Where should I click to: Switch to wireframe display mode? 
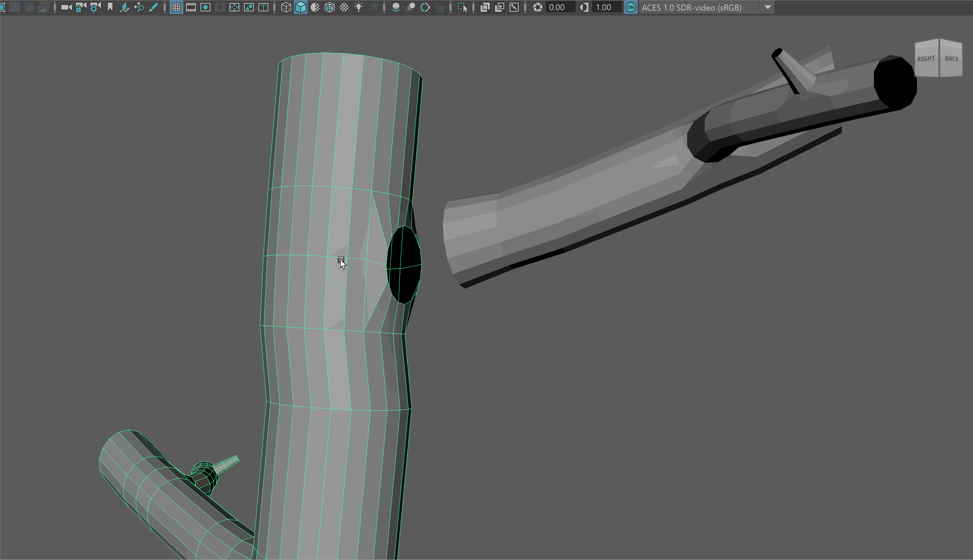tap(286, 7)
